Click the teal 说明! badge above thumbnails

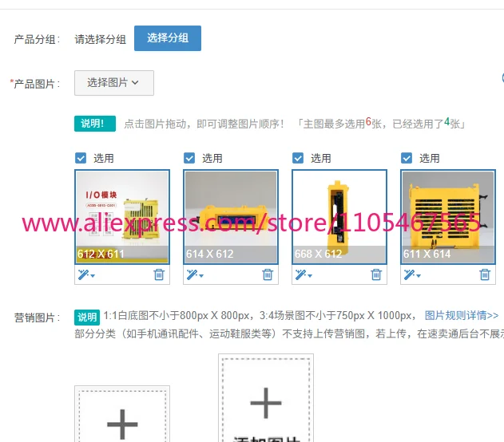coord(95,124)
